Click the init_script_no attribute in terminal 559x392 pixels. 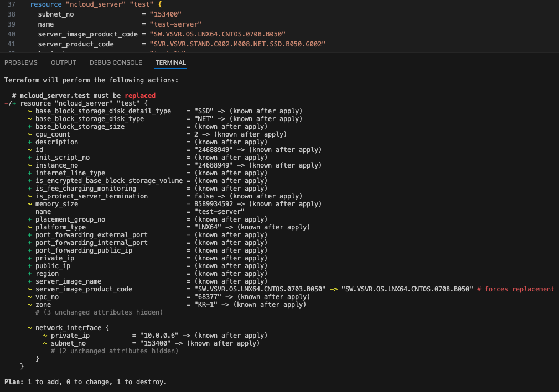63,158
